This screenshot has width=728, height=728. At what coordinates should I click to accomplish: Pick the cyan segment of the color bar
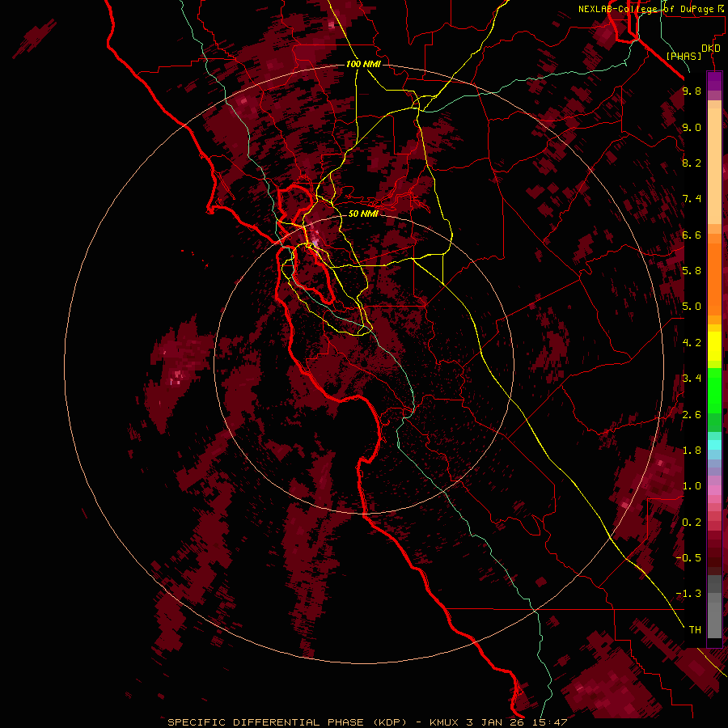pyautogui.click(x=714, y=445)
